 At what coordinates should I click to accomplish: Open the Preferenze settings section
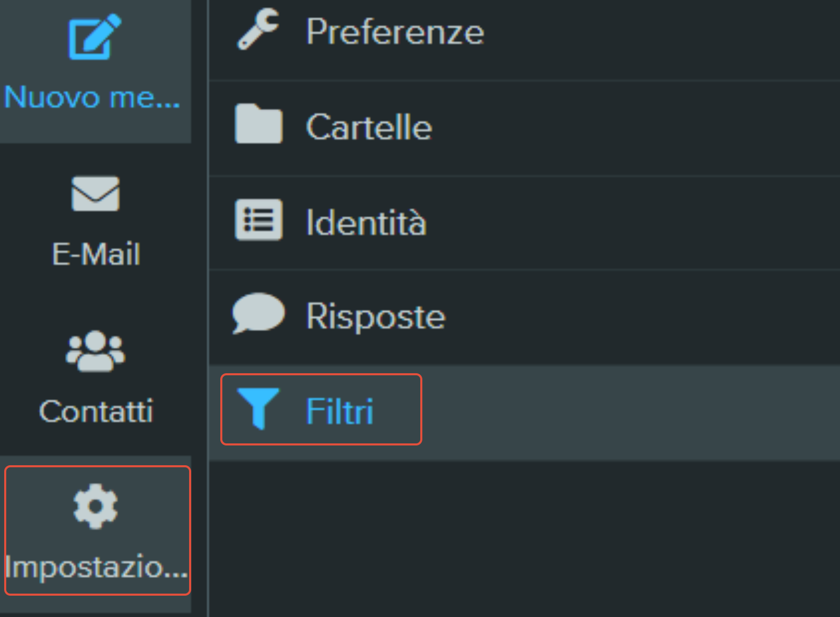[x=524, y=32]
